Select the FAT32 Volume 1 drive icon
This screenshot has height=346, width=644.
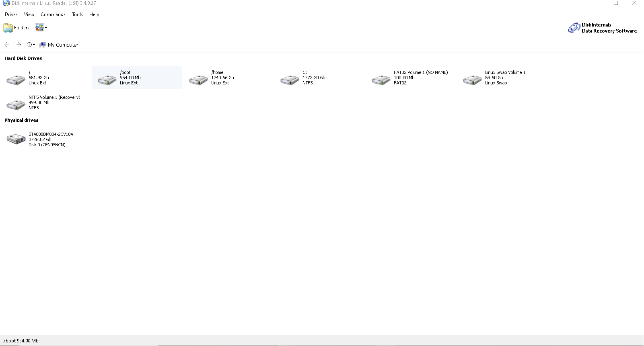(x=381, y=80)
